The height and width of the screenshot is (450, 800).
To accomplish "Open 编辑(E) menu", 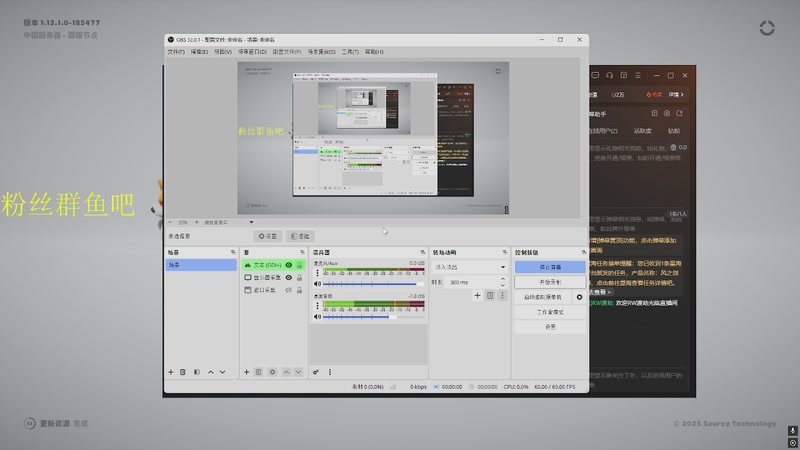I will coord(199,52).
